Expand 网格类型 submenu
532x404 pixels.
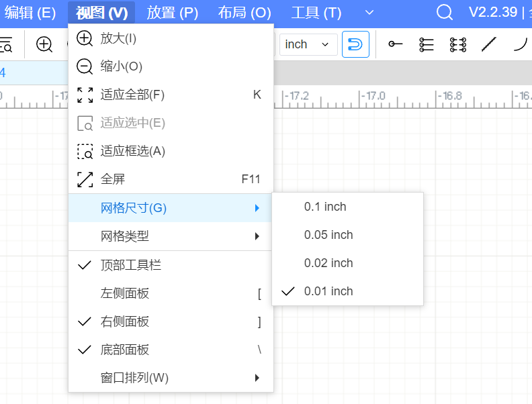[x=171, y=236]
